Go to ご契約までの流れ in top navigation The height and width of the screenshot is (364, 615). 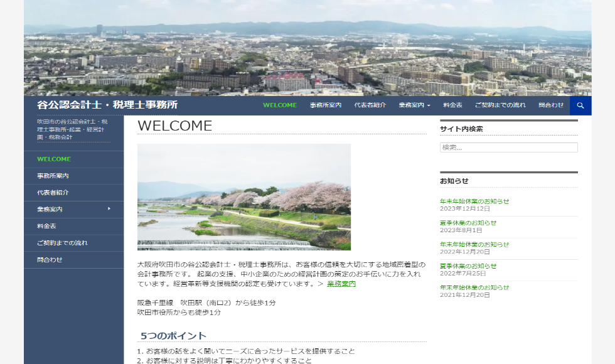tap(500, 105)
